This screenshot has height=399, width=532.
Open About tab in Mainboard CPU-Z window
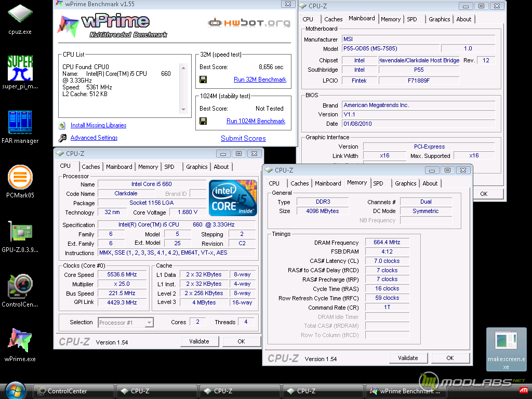(x=464, y=19)
